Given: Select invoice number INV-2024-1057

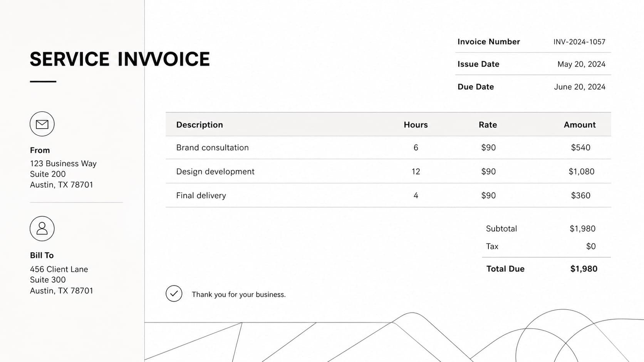Looking at the screenshot, I should (x=579, y=42).
